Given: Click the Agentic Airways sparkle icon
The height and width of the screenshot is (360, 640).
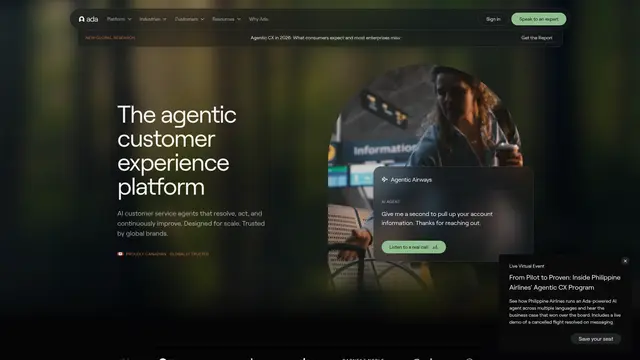Looking at the screenshot, I should point(384,180).
